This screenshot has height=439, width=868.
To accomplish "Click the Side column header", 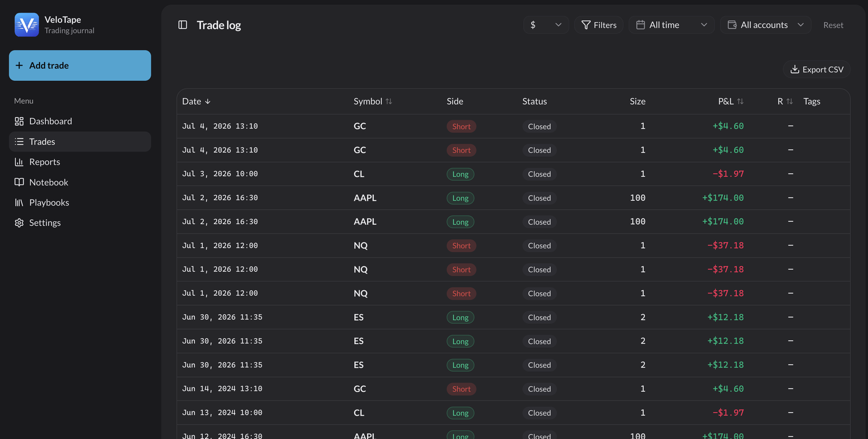I will click(455, 101).
